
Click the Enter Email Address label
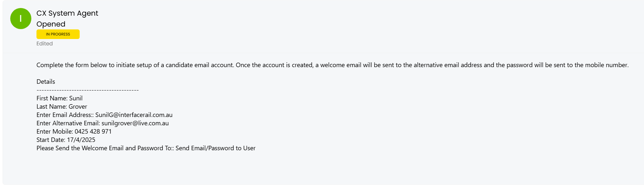(x=65, y=115)
